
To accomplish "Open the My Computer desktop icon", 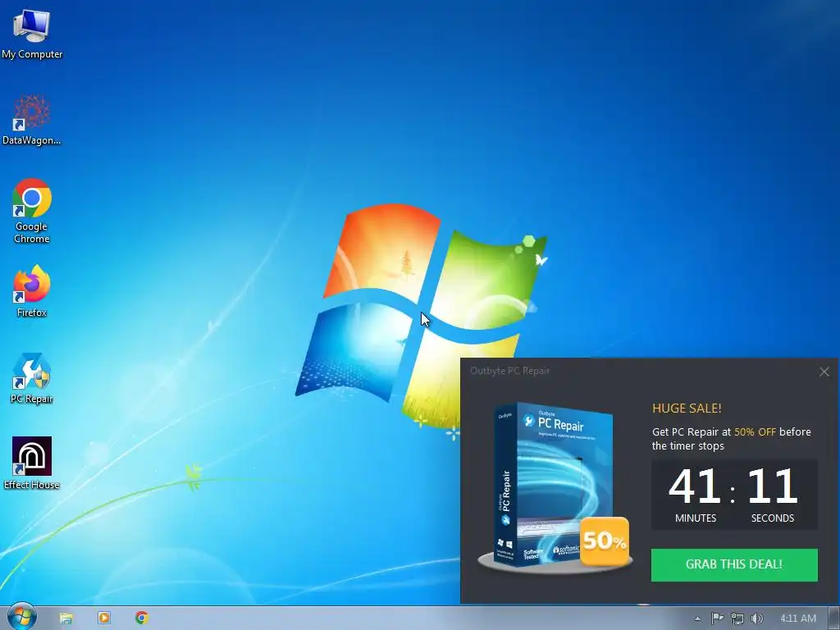I will click(32, 34).
